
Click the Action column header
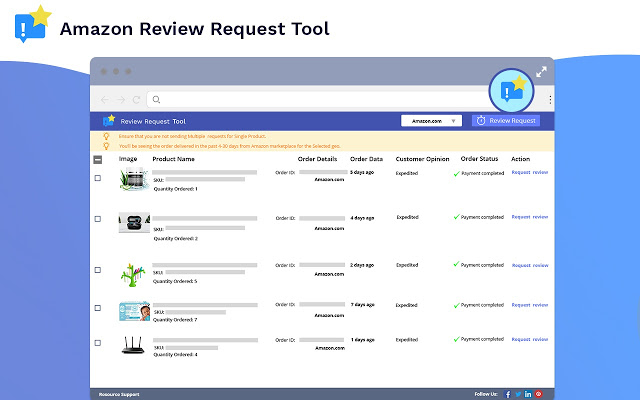pos(520,159)
